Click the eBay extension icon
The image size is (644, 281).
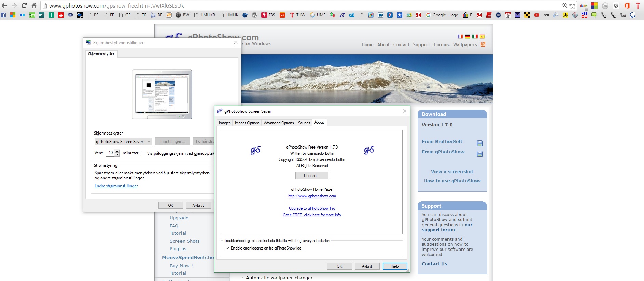583,6
